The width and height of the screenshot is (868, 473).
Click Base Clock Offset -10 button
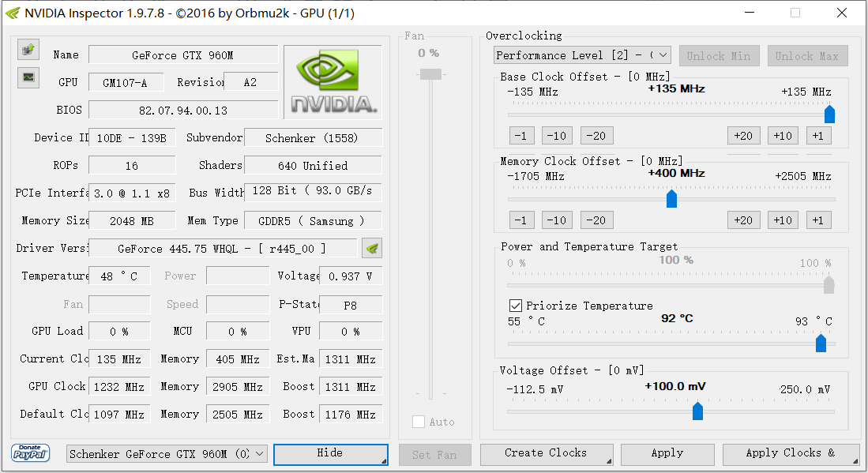557,136
